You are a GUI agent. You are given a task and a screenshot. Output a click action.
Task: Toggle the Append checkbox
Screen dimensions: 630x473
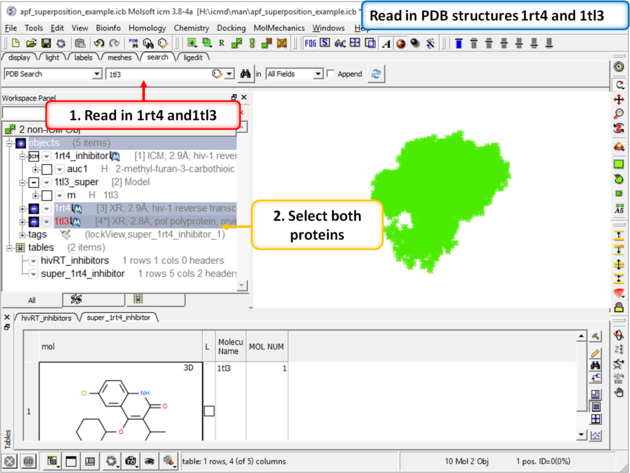pyautogui.click(x=333, y=74)
